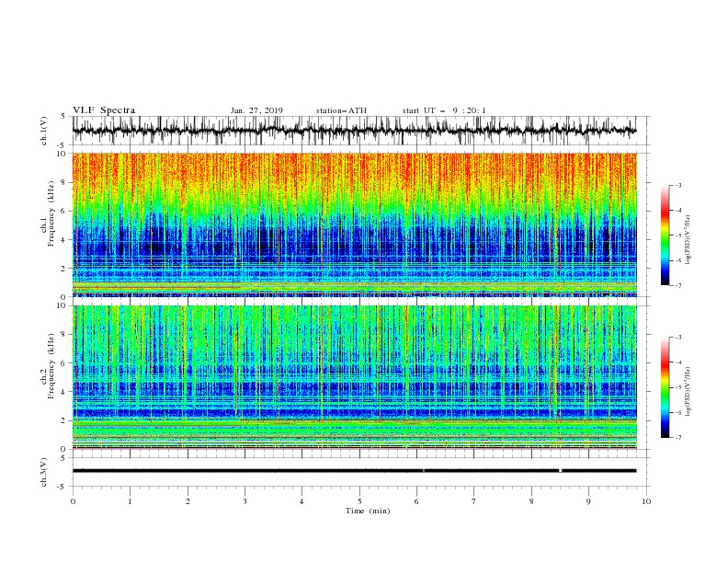Click the ch.3 black flat trace
This screenshot has height=563, width=728.
[x=354, y=471]
